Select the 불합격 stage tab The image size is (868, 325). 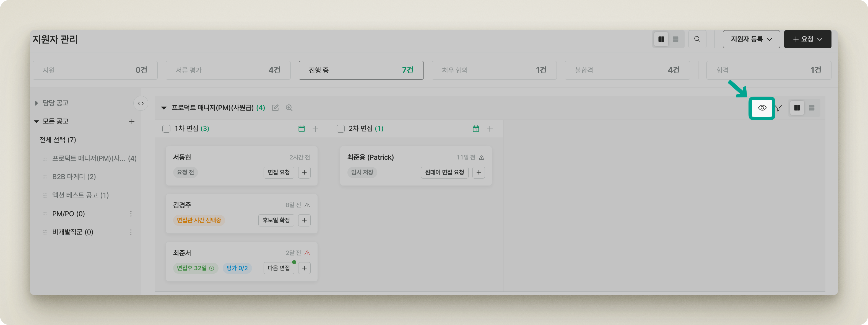pos(627,70)
